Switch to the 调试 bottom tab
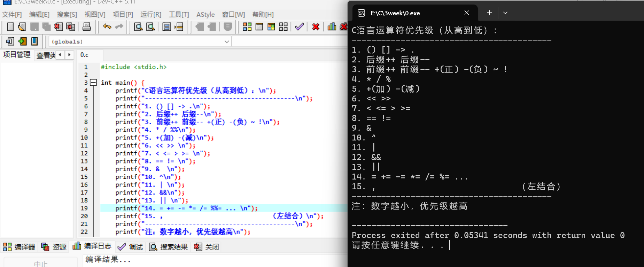This screenshot has height=267, width=644. 130,247
